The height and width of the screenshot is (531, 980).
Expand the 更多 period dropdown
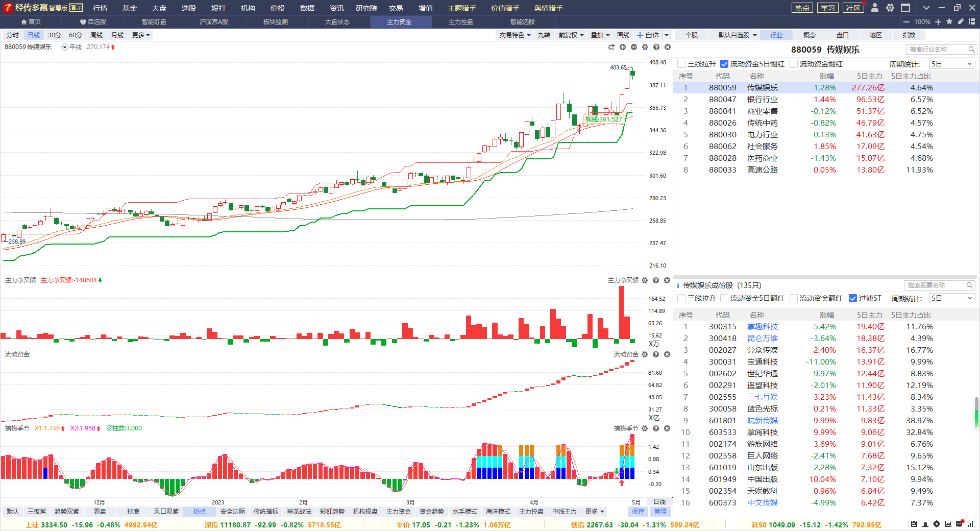(141, 35)
